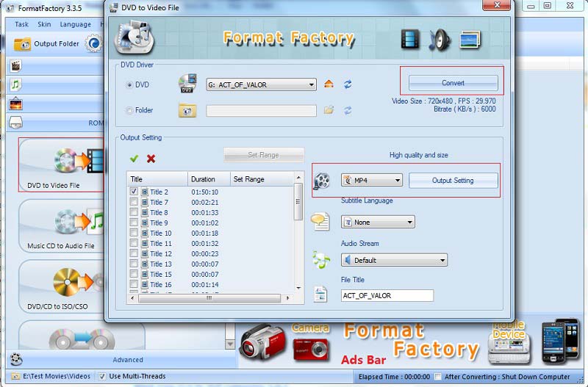Image resolution: width=588 pixels, height=387 pixels.
Task: Click the Convert button
Action: tap(452, 82)
